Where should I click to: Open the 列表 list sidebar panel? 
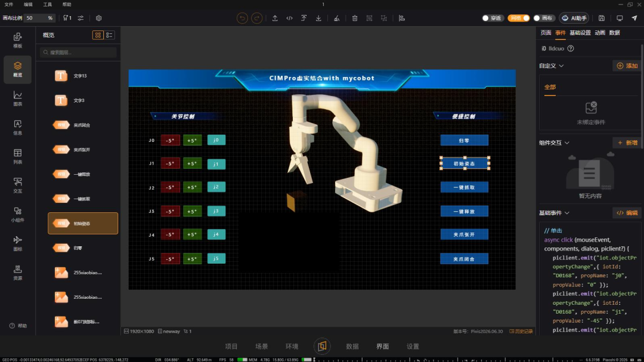pos(18,157)
